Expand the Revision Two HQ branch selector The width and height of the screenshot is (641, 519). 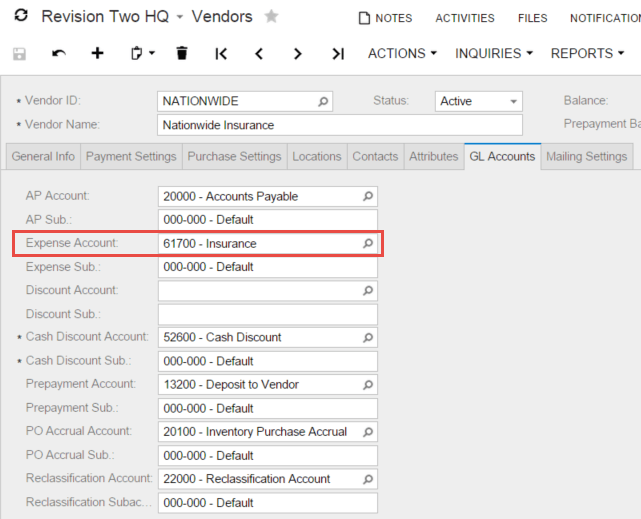coord(180,17)
